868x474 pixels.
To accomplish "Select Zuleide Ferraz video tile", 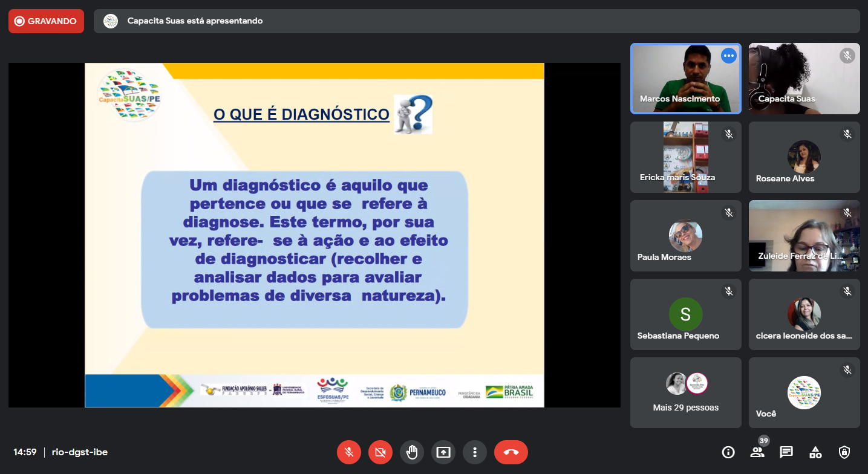I will click(804, 236).
